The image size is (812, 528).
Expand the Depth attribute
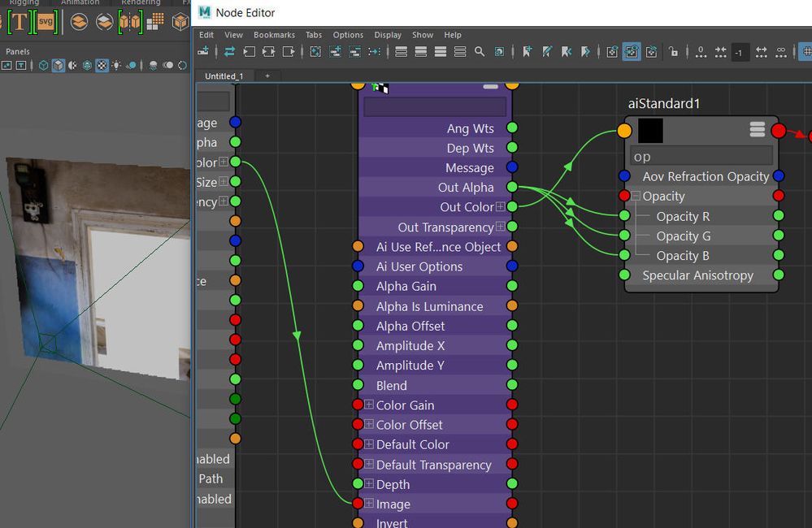tap(369, 483)
